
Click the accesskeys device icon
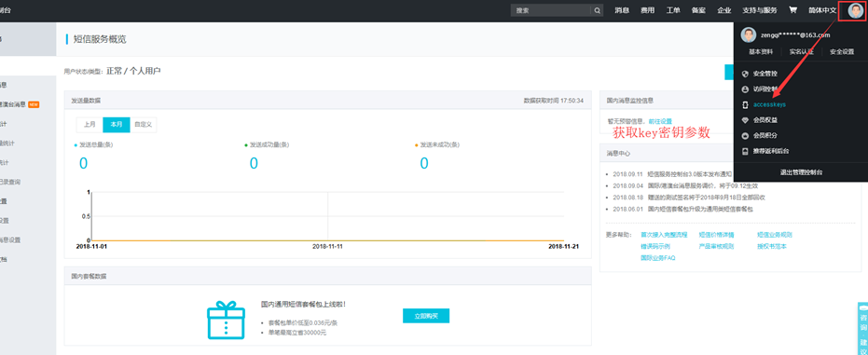point(745,104)
